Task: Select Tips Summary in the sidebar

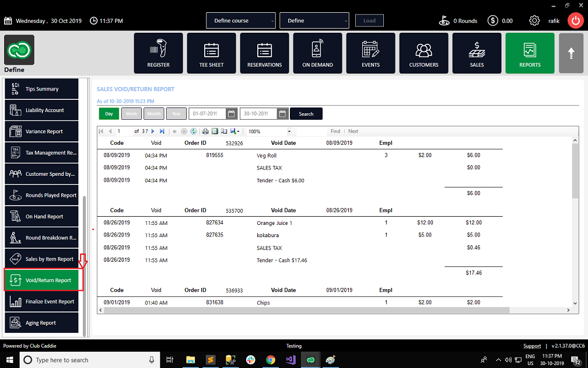Action: point(42,89)
